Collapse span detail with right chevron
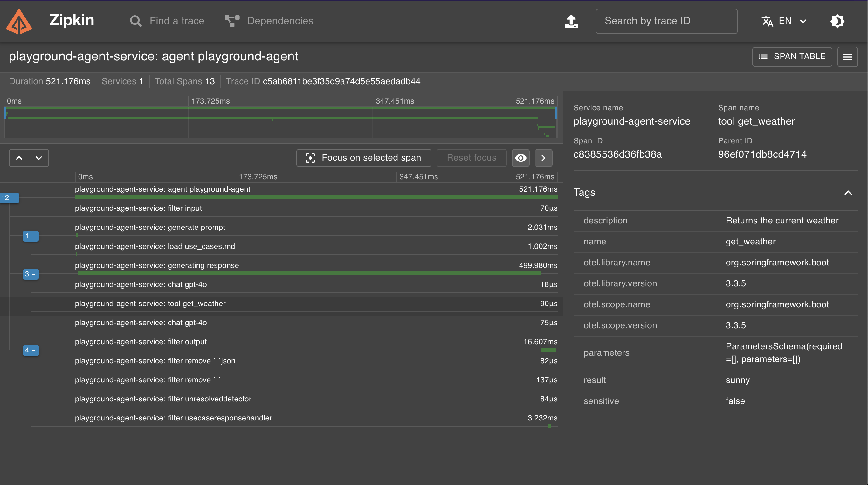The image size is (868, 485). [543, 158]
